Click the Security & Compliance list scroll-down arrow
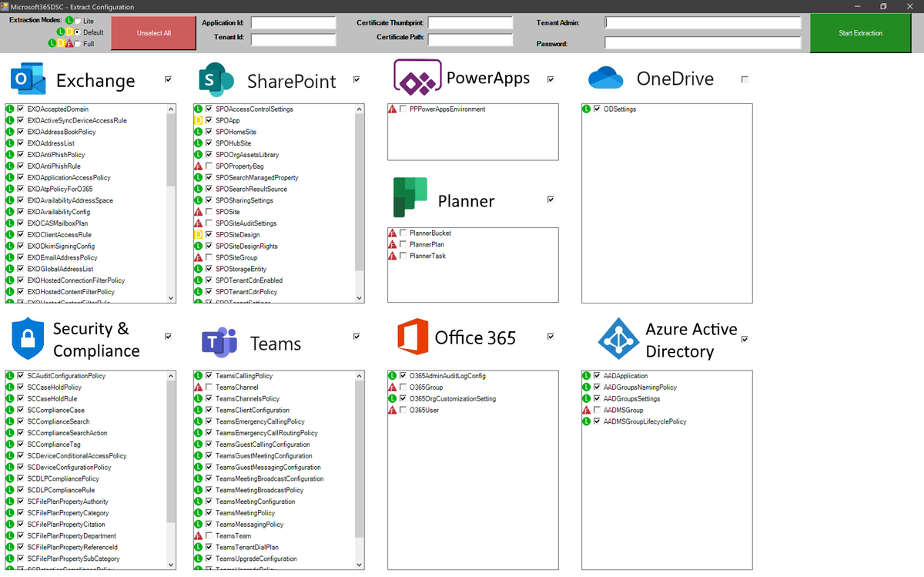This screenshot has height=577, width=924. pyautogui.click(x=171, y=565)
